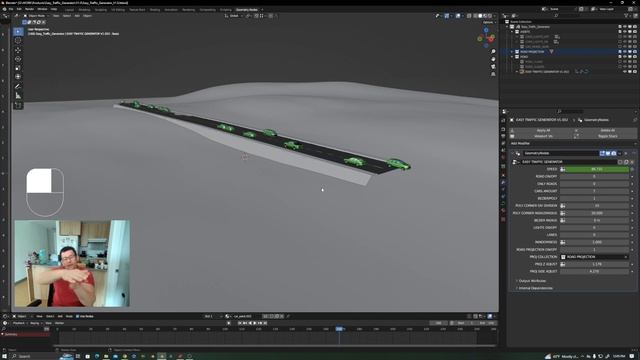This screenshot has width=640, height=360.
Task: Toggle GeometryNodes modifier edit mode display
Action: 602,153
